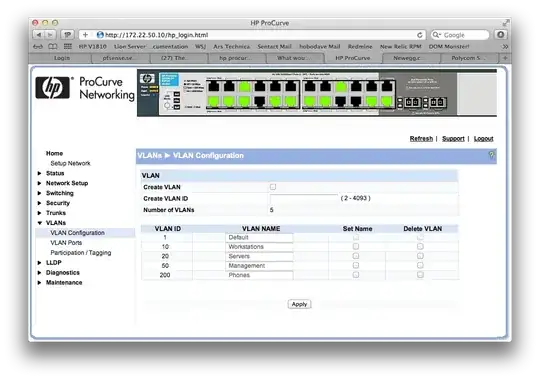The width and height of the screenshot is (540, 381).
Task: Check Set Name for Management VLAN 50
Action: [x=356, y=265]
